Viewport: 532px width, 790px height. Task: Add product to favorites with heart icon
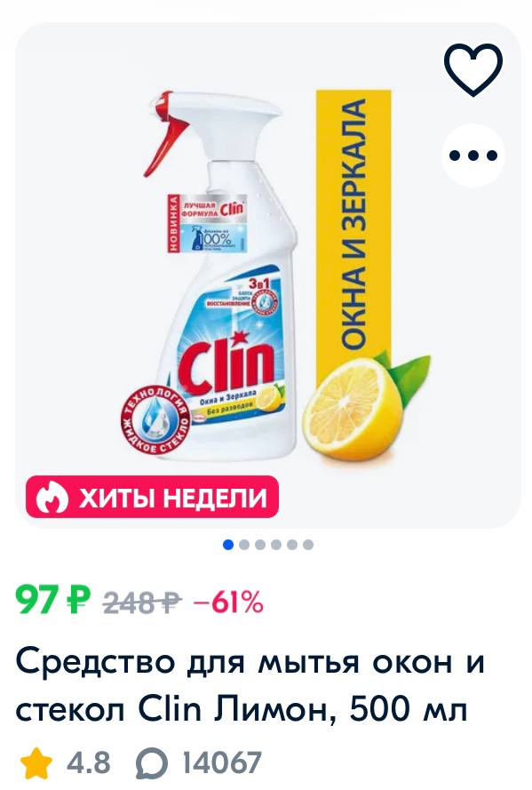click(473, 69)
